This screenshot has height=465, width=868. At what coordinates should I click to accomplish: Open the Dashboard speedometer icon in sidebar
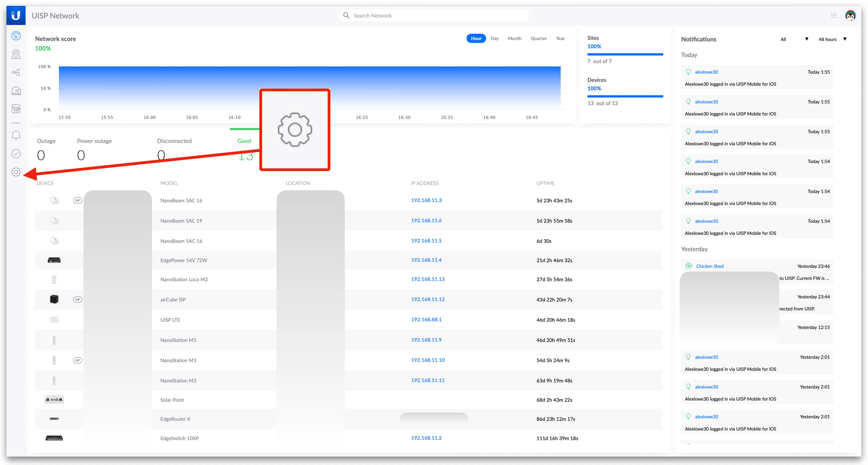(x=16, y=35)
